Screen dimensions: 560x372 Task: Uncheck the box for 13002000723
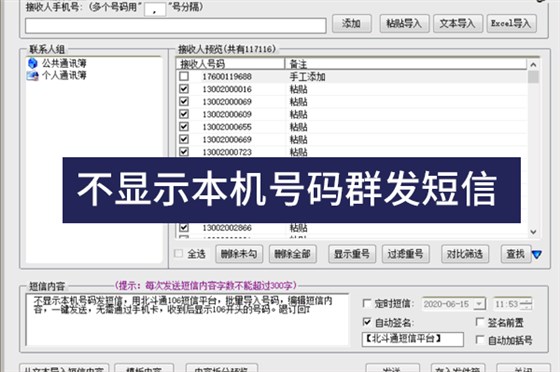(184, 152)
